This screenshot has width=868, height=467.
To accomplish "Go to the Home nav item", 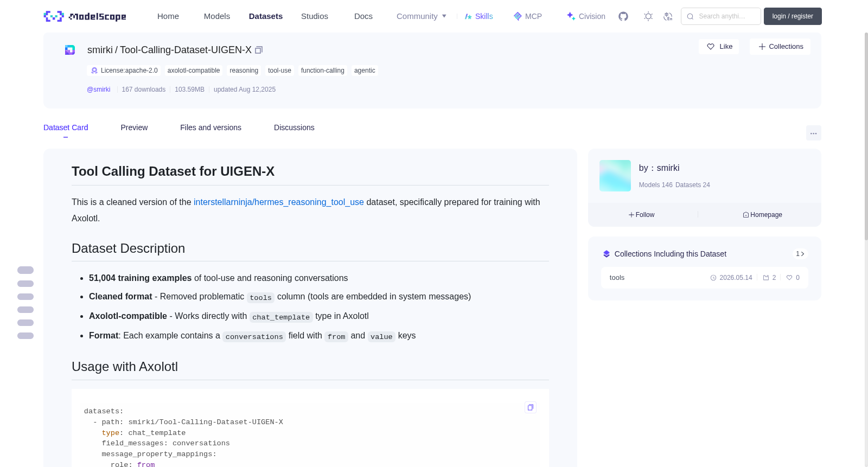I will coord(168,16).
